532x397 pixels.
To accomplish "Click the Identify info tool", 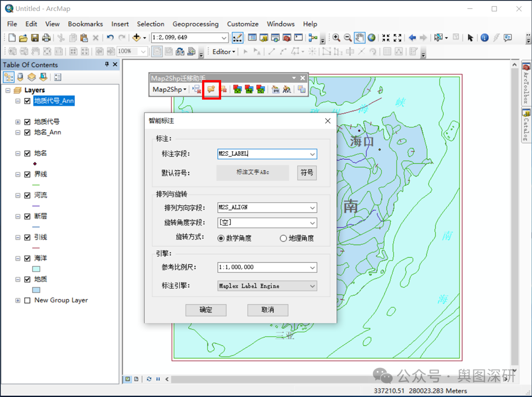I will (484, 37).
